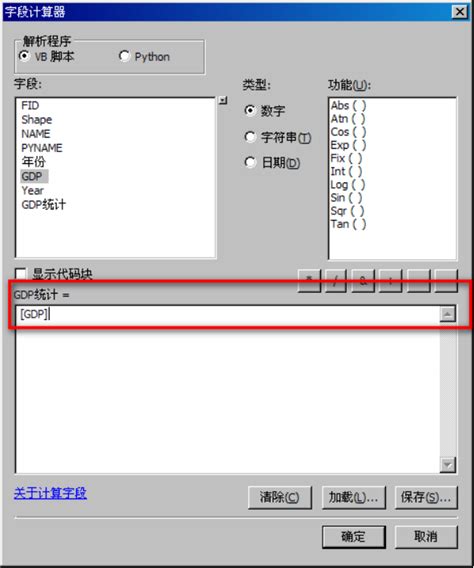This screenshot has height=568, width=474.
Task: Pick the Abs ( ) function
Action: [x=348, y=105]
